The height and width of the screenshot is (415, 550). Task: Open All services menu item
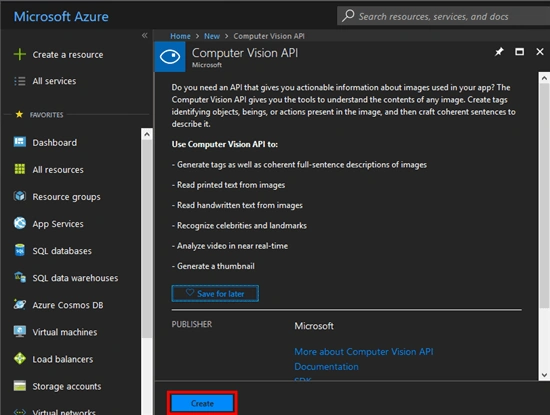(54, 81)
